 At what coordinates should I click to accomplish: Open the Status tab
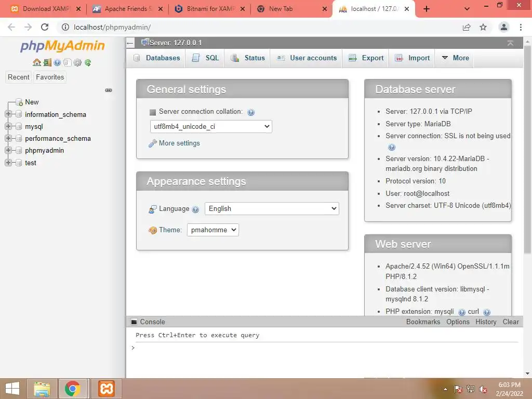[247, 58]
